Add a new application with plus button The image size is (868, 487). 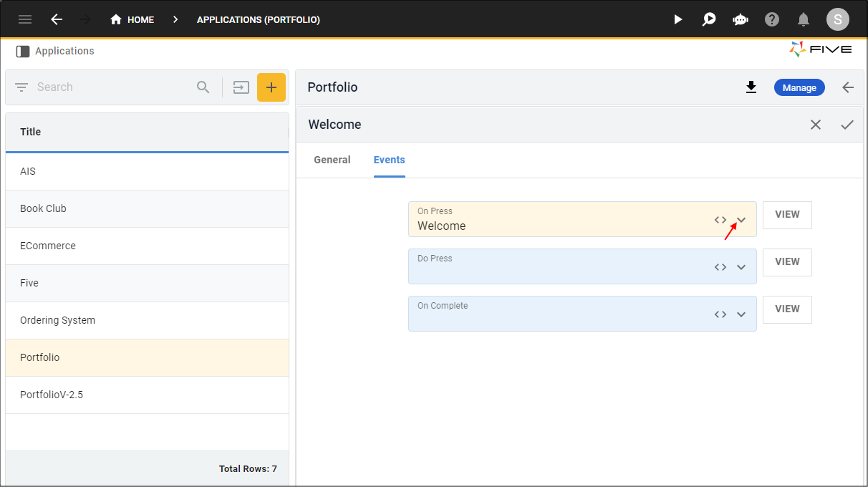point(271,87)
